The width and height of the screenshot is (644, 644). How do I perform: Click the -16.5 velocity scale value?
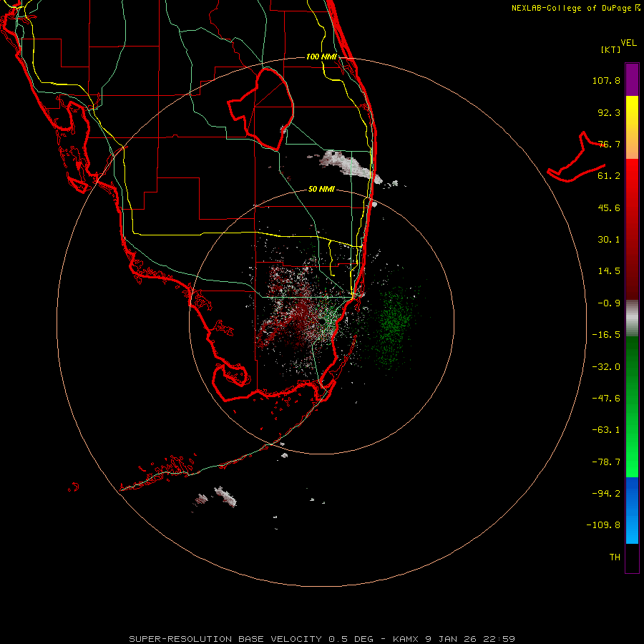click(x=606, y=335)
